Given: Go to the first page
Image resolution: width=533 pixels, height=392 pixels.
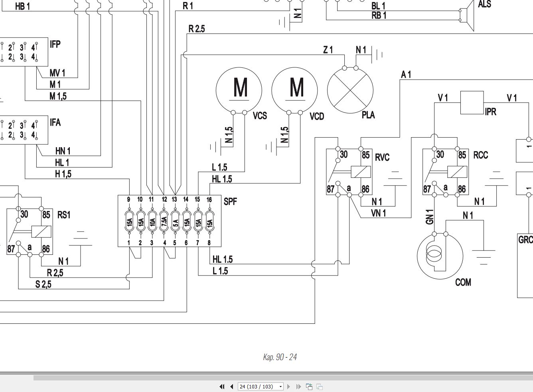Looking at the screenshot, I should (x=222, y=386).
